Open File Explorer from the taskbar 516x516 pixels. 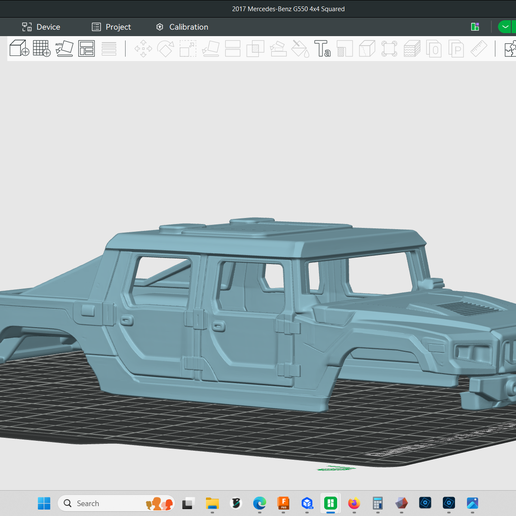[x=212, y=503]
